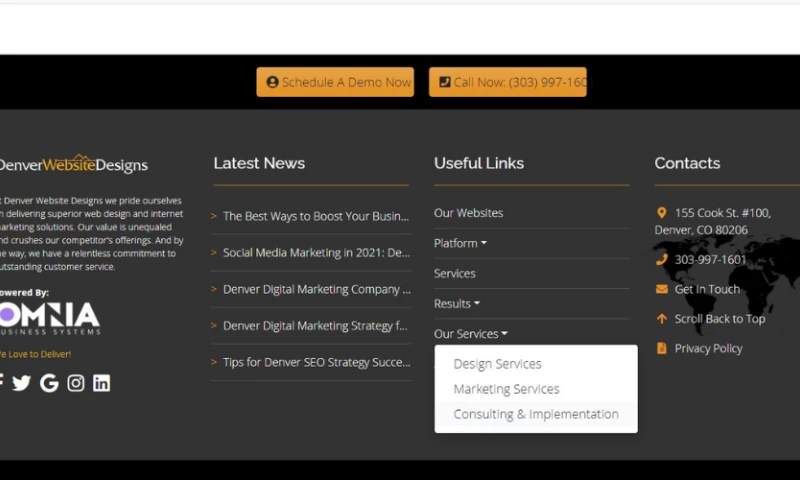Screen dimensions: 800x480
Task: Click the map pin address icon
Action: pyautogui.click(x=661, y=213)
